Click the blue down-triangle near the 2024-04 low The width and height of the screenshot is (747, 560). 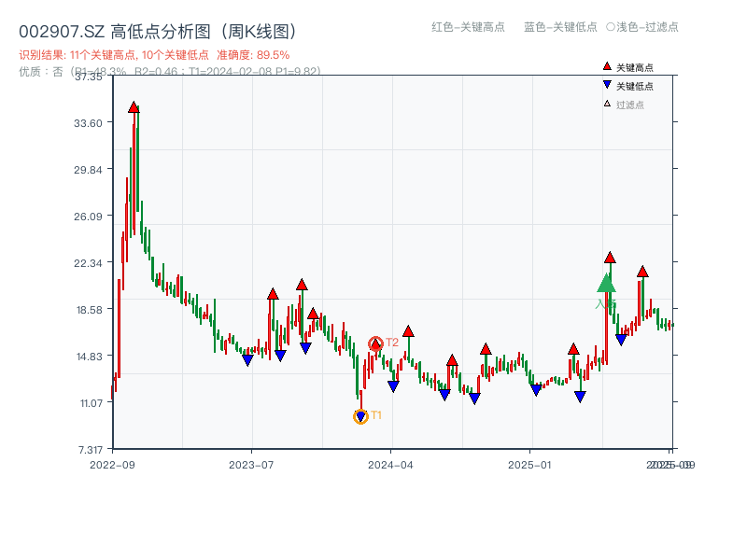coord(393,385)
